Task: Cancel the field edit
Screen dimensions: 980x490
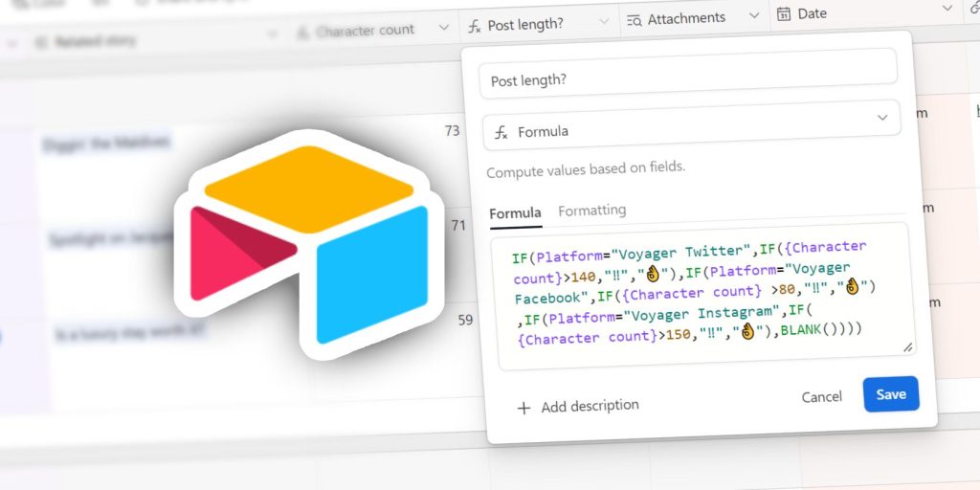Action: point(821,396)
